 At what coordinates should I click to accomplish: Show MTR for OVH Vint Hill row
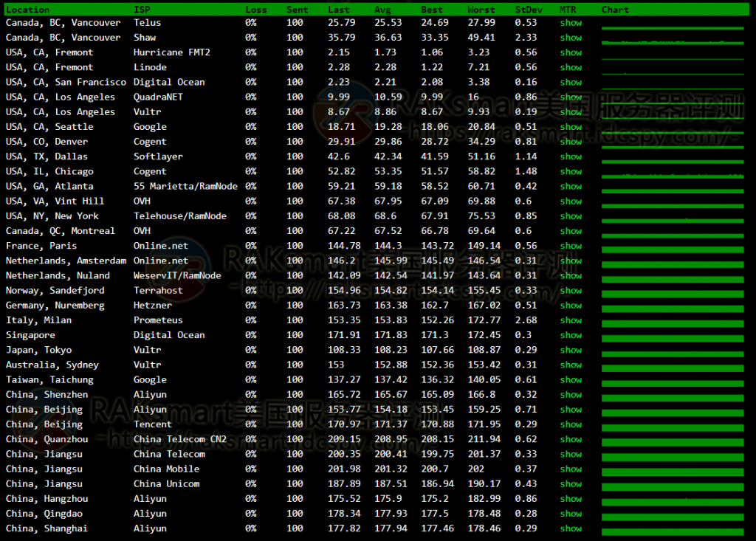[571, 201]
